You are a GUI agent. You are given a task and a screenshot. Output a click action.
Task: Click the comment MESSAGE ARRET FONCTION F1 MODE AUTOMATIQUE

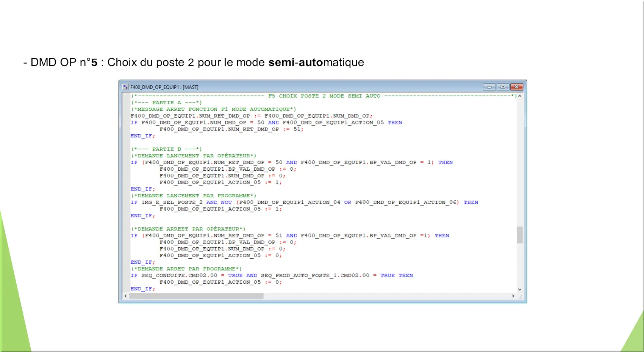click(x=214, y=109)
